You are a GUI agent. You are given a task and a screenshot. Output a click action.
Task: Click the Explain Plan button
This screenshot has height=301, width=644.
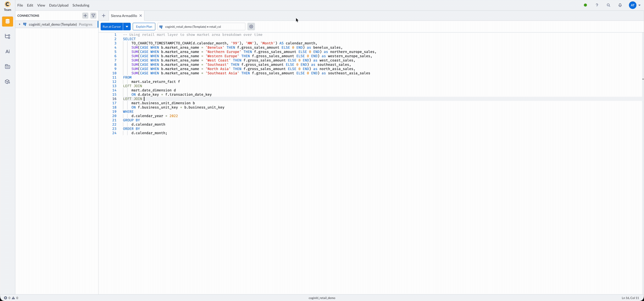tap(144, 27)
